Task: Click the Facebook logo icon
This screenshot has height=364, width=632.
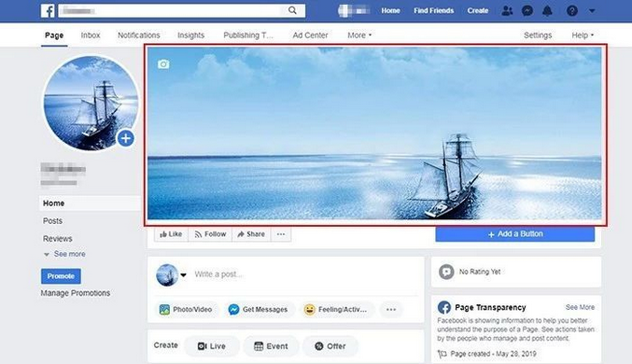Action: click(48, 11)
